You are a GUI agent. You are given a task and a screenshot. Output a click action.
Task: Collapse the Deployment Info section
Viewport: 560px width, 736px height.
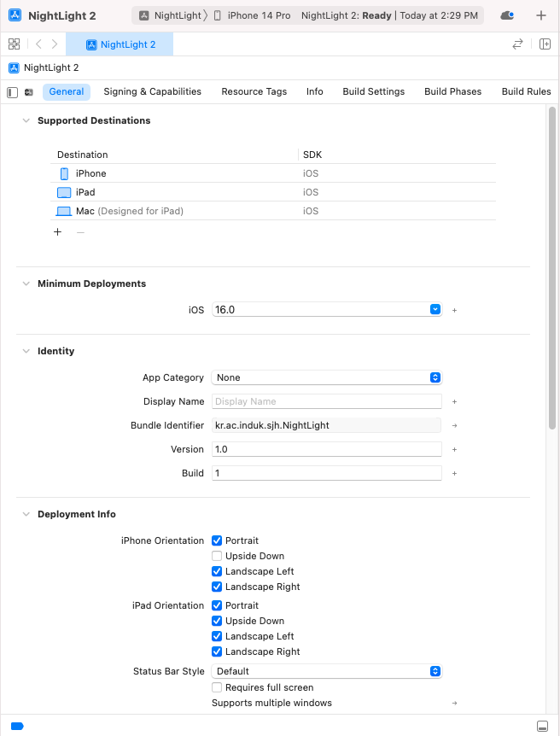pos(26,515)
